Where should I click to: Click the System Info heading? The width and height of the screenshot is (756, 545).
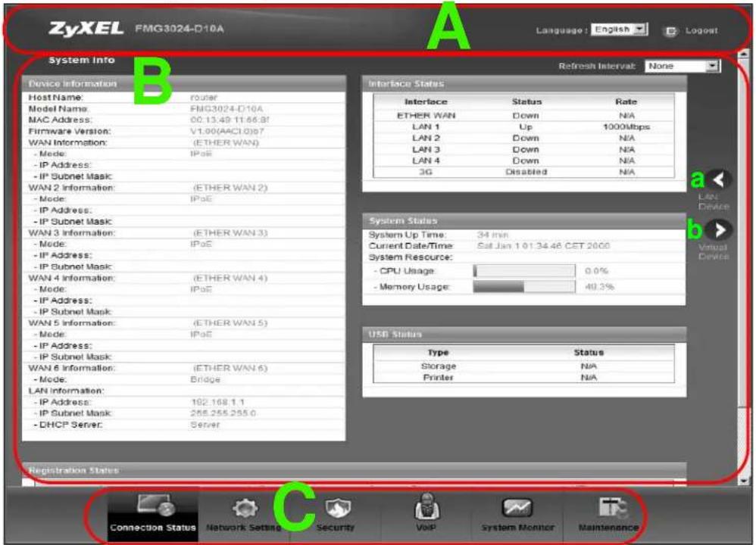[82, 61]
